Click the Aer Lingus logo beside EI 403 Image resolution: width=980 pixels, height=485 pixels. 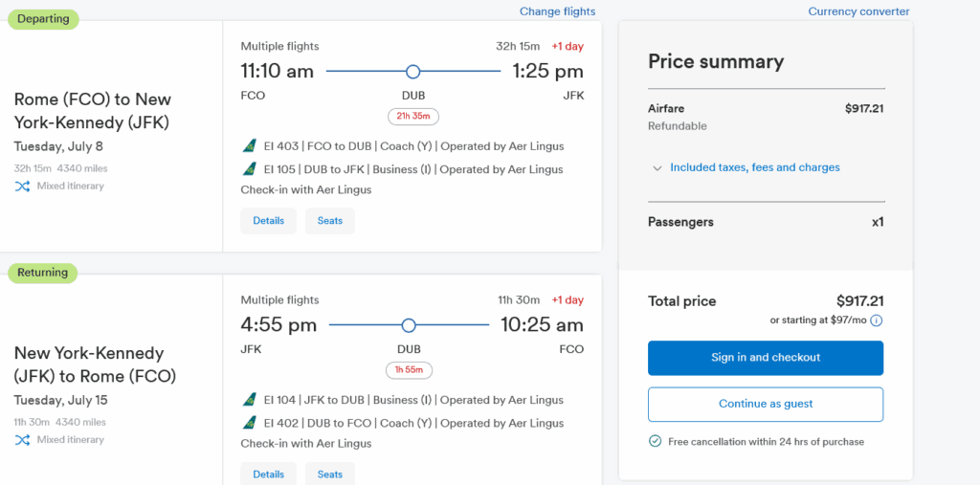pos(250,146)
